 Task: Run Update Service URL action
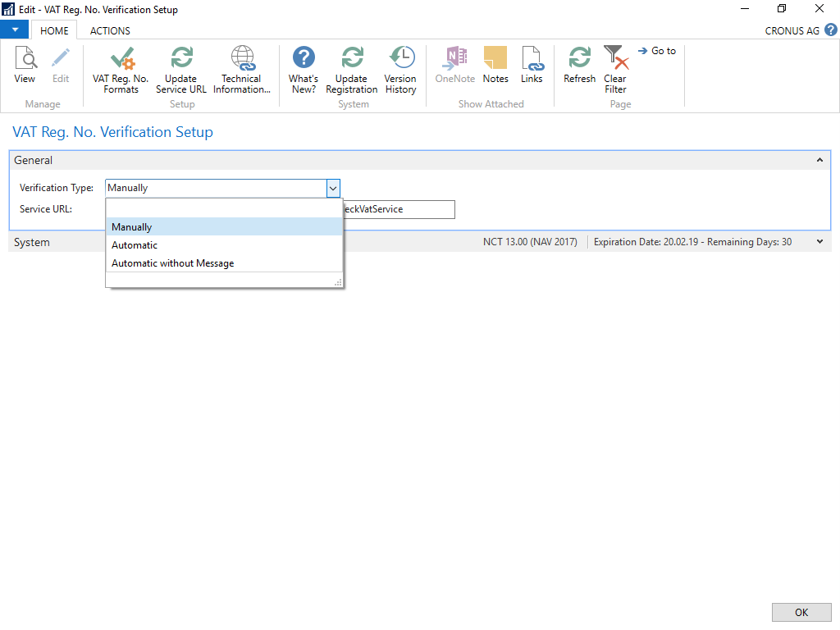181,71
